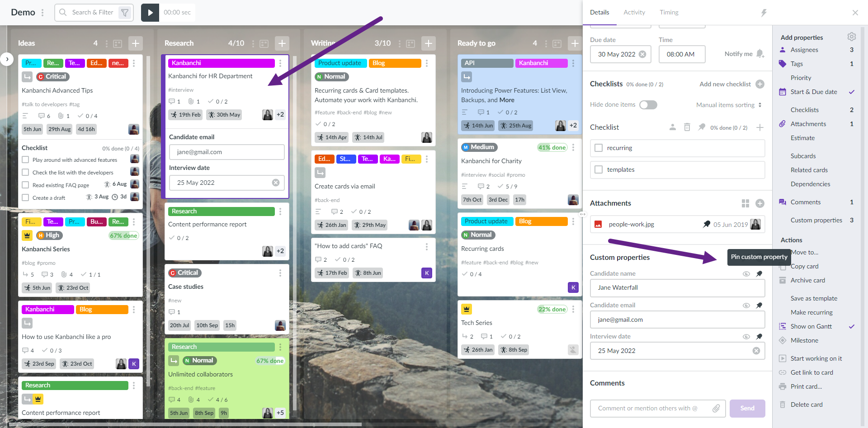
Task: Clear the 30 May 2022 due date
Action: 642,54
